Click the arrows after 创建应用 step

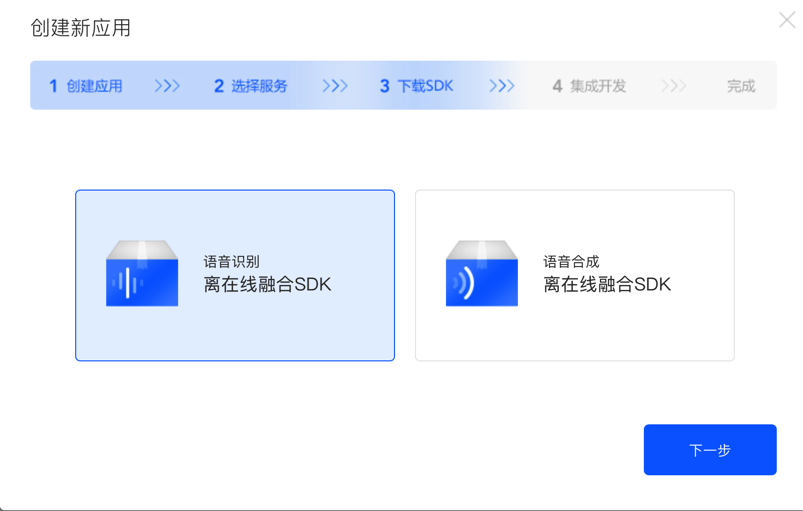167,86
